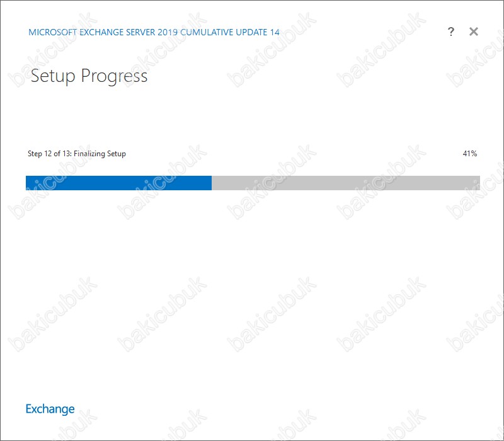The image size is (504, 441).
Task: Click the word Progress in the heading
Action: click(x=114, y=76)
